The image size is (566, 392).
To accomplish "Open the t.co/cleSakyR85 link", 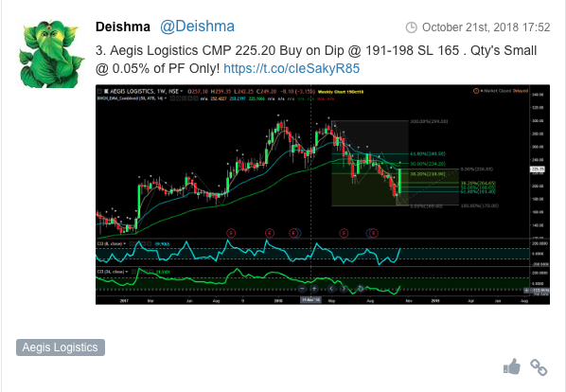I will 292,68.
